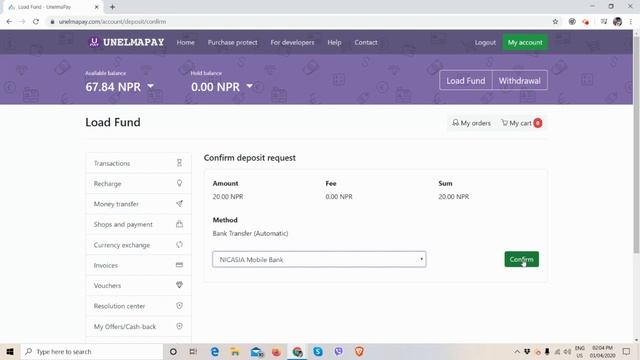Open Resolution center in the sidebar
The height and width of the screenshot is (360, 640).
coord(138,306)
